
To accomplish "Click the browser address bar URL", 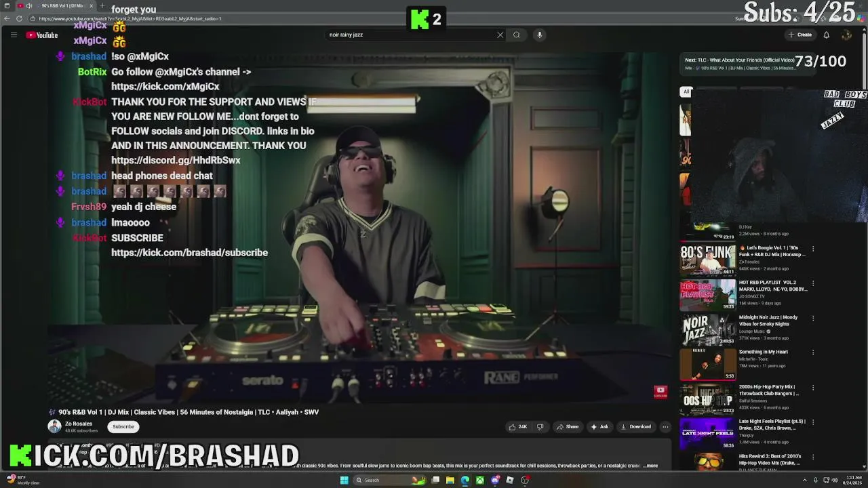I will (x=130, y=18).
